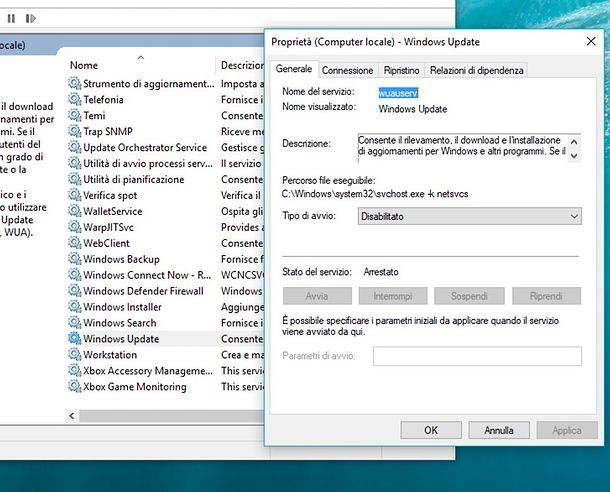Click gear icon beside Utilità di pianificazione

point(74,179)
